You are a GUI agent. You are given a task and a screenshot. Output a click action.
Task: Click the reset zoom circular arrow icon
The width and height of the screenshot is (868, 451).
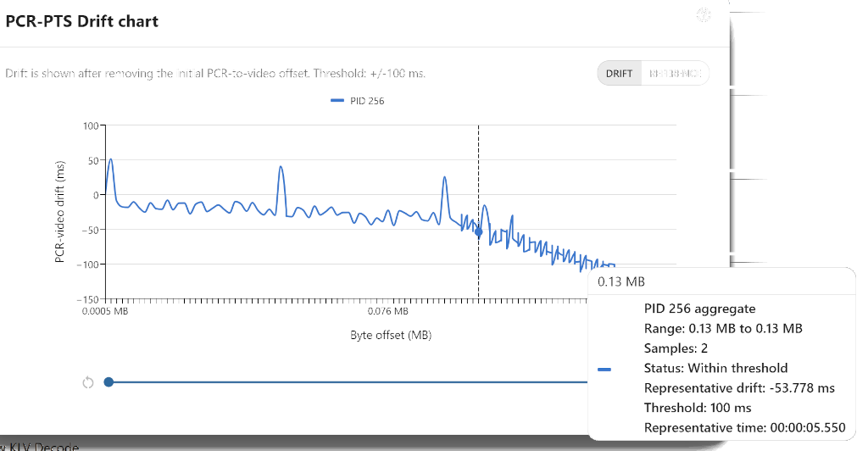88,382
